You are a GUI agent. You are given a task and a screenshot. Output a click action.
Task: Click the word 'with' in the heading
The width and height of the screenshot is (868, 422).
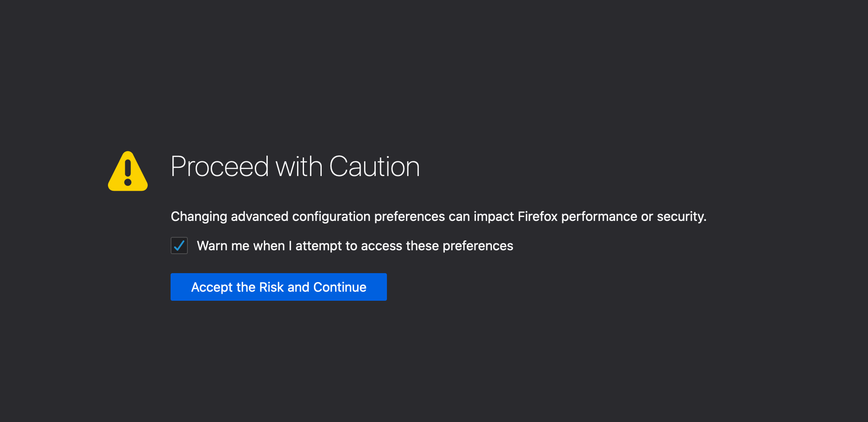coord(299,167)
